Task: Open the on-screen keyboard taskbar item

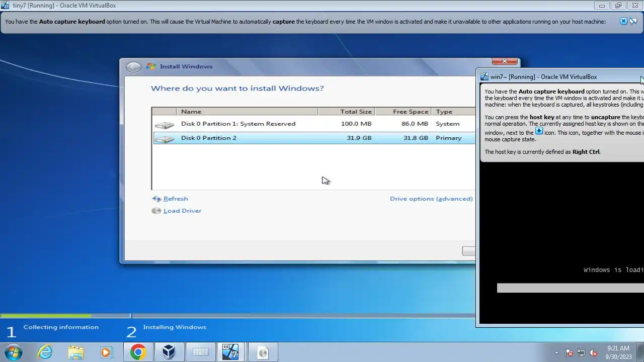Action: pyautogui.click(x=200, y=352)
